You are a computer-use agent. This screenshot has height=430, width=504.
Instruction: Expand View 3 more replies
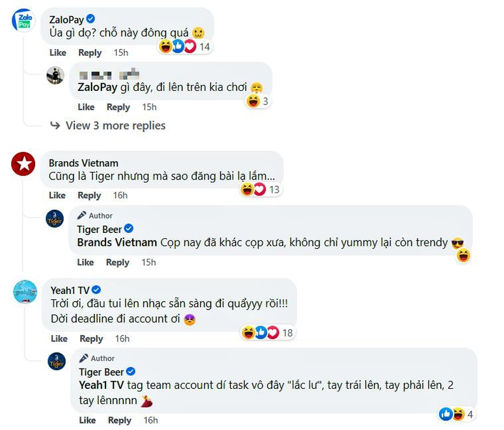[115, 126]
